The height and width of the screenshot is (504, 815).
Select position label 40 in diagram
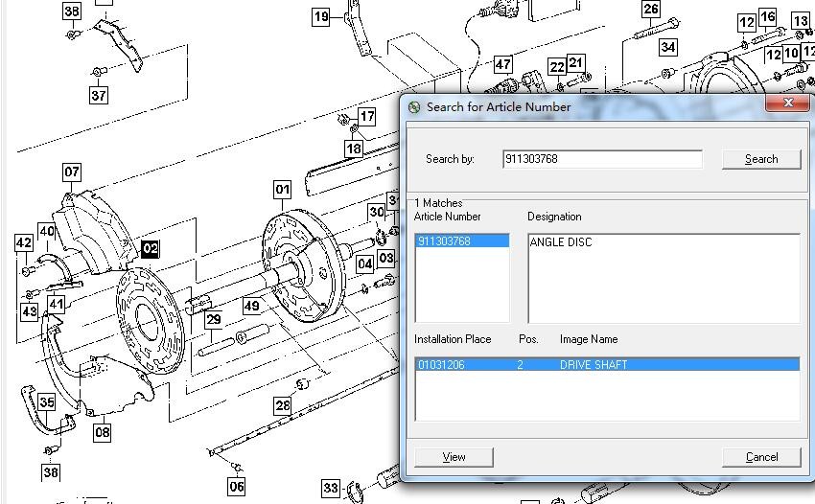point(47,231)
